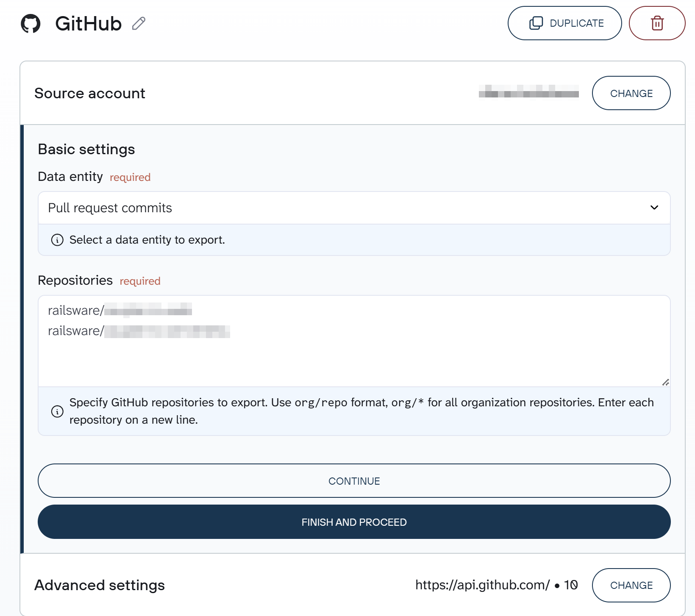Select the current value Pull request commits
The image size is (695, 616).
point(110,208)
